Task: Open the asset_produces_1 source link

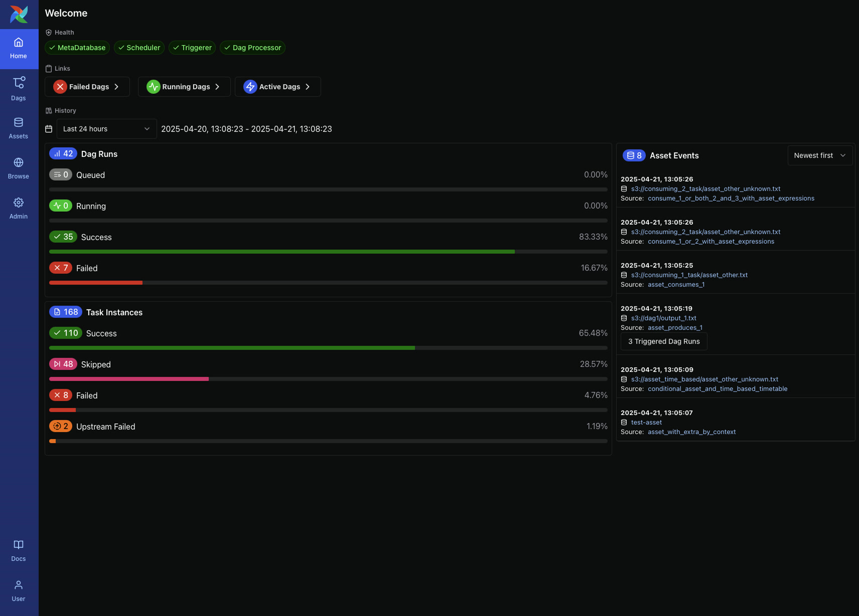Action: pos(675,328)
